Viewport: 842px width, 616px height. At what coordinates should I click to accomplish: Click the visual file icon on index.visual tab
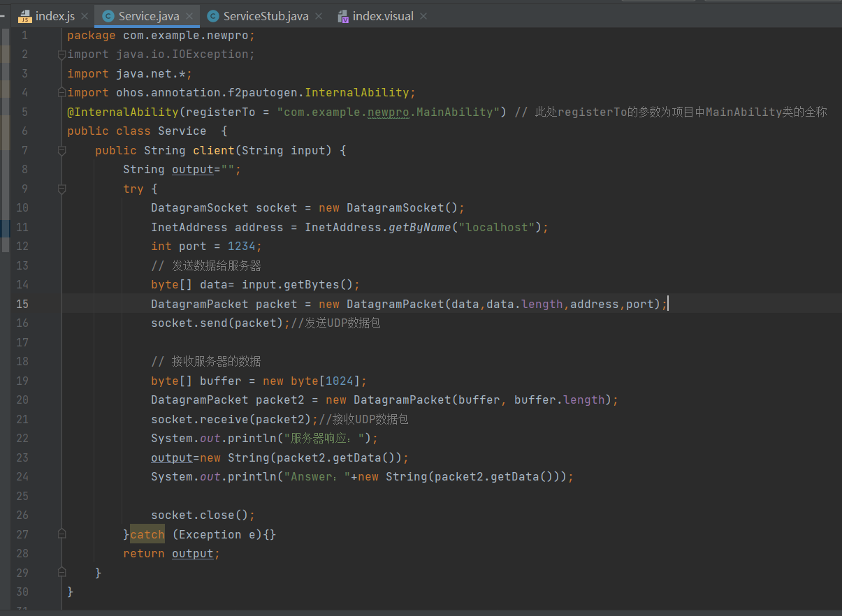point(342,16)
